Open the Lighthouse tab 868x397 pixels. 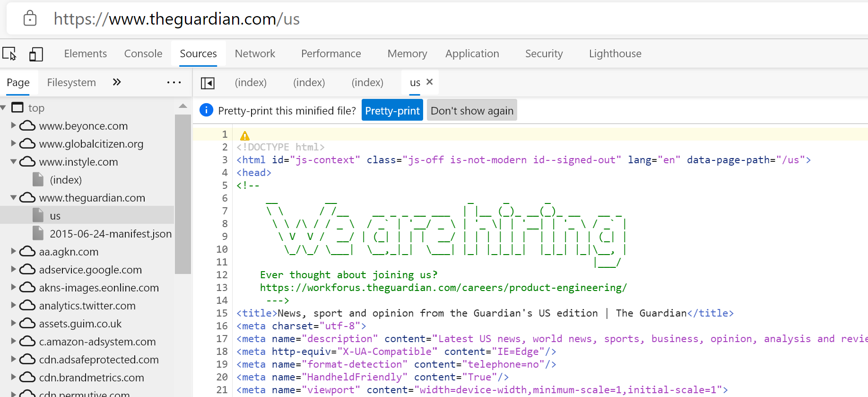(615, 53)
